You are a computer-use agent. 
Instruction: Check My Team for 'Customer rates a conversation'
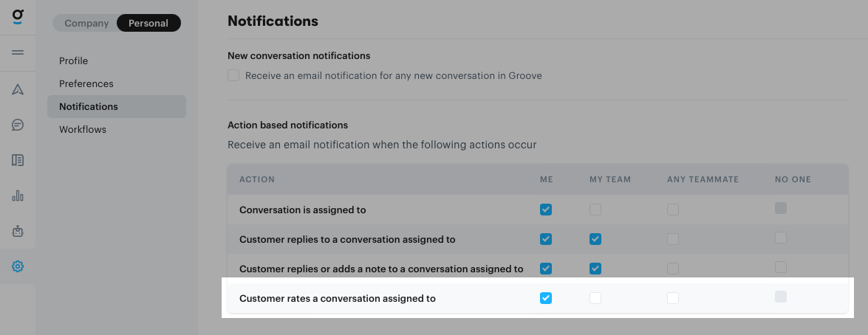tap(595, 298)
